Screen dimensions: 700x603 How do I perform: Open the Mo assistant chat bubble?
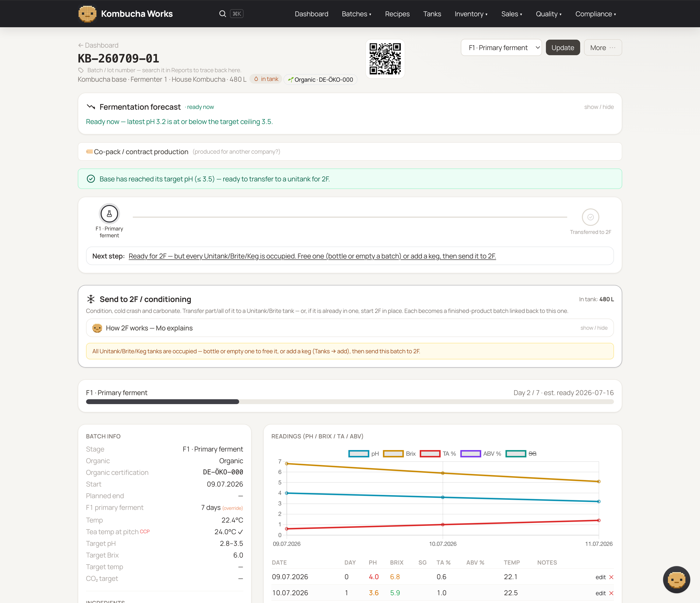[x=676, y=580]
